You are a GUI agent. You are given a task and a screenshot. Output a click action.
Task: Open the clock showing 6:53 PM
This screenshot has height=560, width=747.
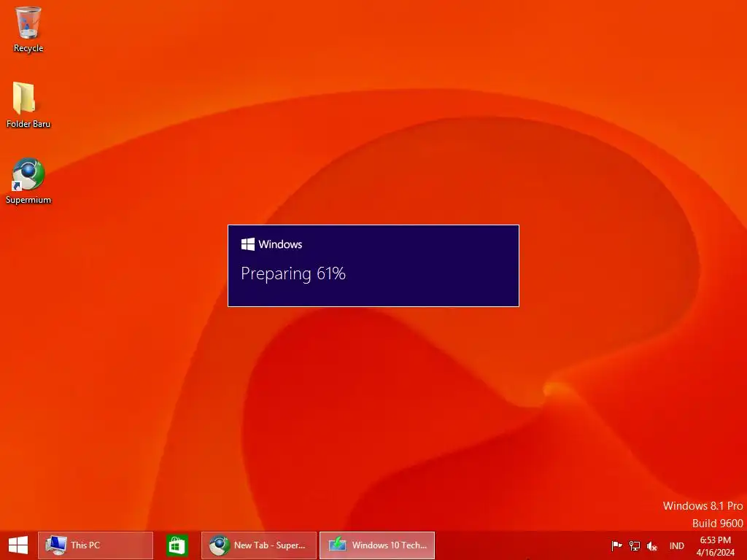click(x=716, y=546)
